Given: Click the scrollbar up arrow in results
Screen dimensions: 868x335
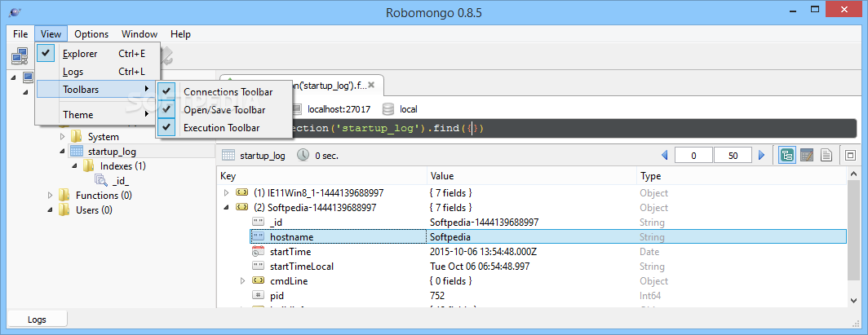Looking at the screenshot, I should pos(853,174).
